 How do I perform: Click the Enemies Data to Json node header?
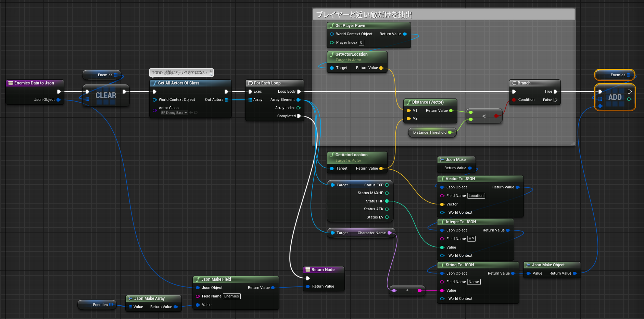[35, 83]
